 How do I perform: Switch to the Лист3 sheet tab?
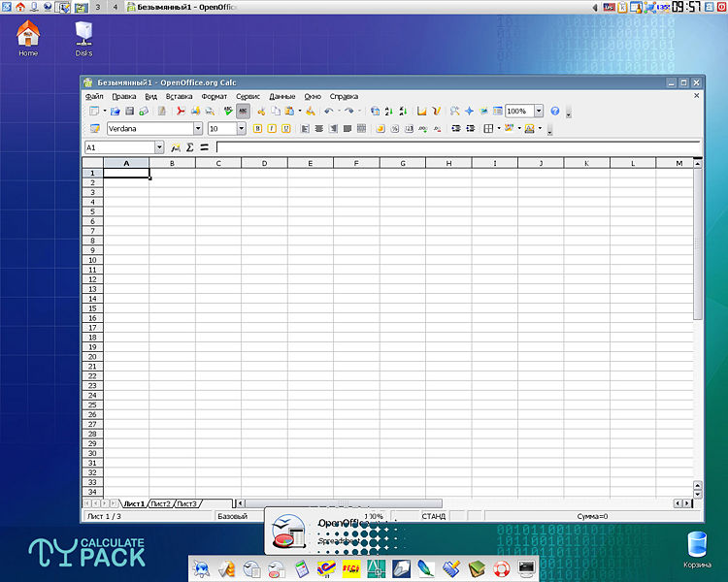[187, 503]
